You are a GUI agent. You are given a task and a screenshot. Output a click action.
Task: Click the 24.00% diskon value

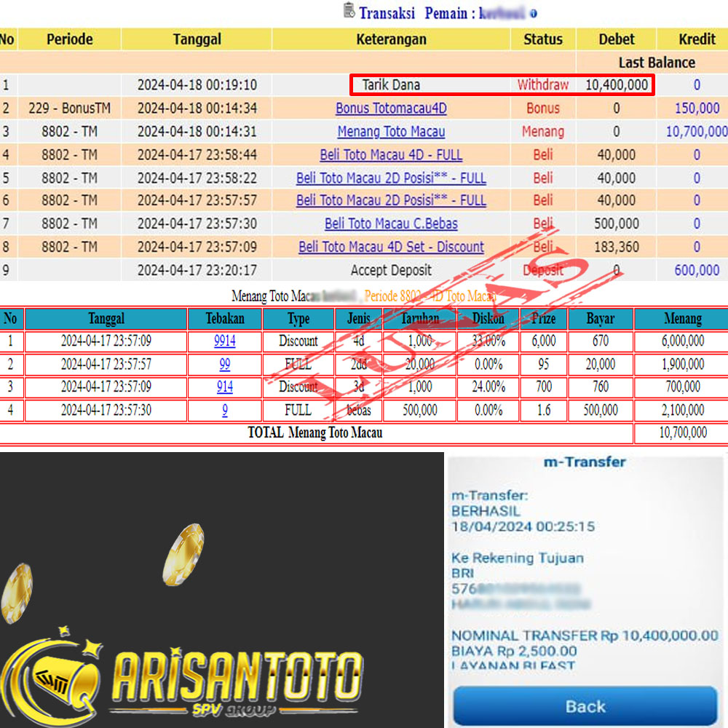[x=488, y=387]
